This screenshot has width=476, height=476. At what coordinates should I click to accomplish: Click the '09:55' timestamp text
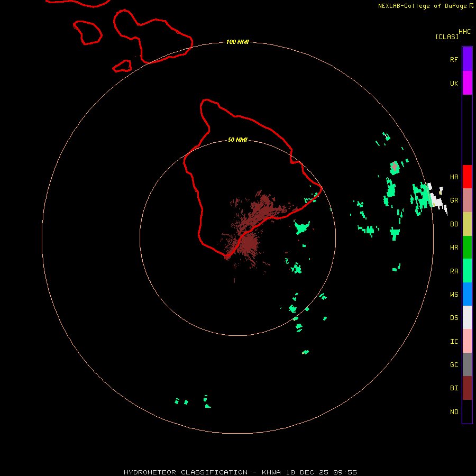[344, 472]
